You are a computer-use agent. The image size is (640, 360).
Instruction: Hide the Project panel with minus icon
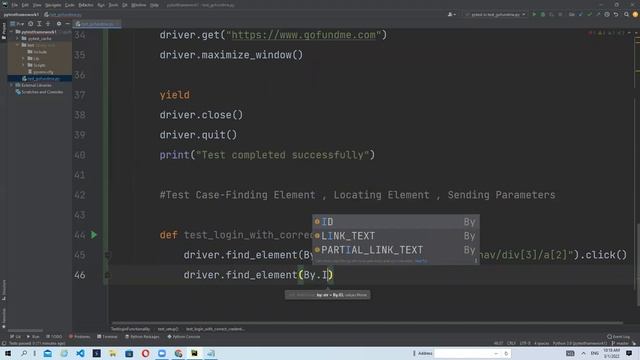click(x=68, y=24)
